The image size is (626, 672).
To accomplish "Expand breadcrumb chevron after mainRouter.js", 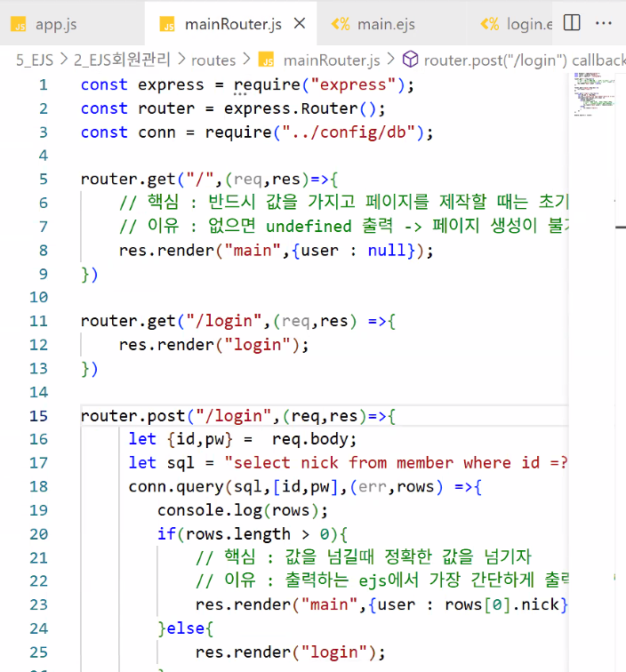I will pyautogui.click(x=390, y=60).
